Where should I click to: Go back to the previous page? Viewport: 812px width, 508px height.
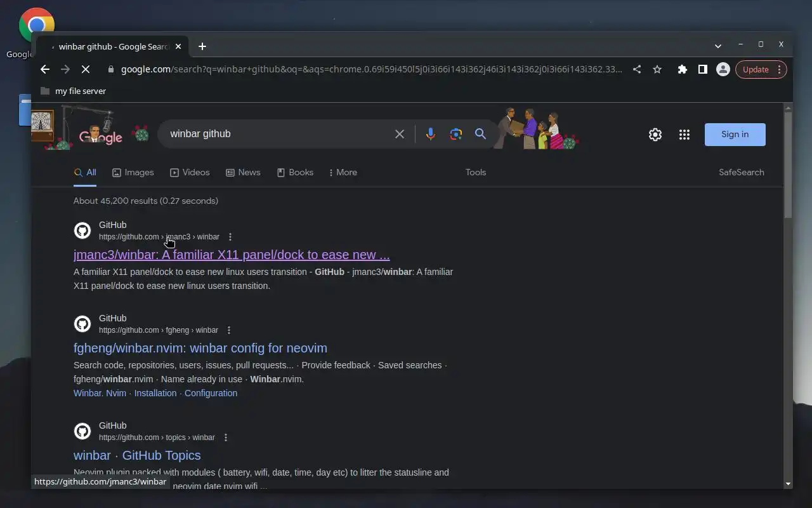pyautogui.click(x=44, y=69)
